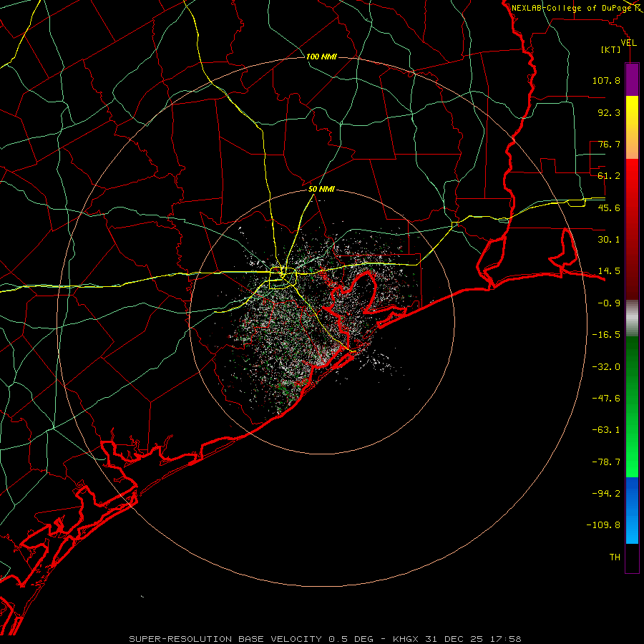Image resolution: width=644 pixels, height=644 pixels.
Task: Click the -16.5 velocity scale value
Action: click(606, 335)
